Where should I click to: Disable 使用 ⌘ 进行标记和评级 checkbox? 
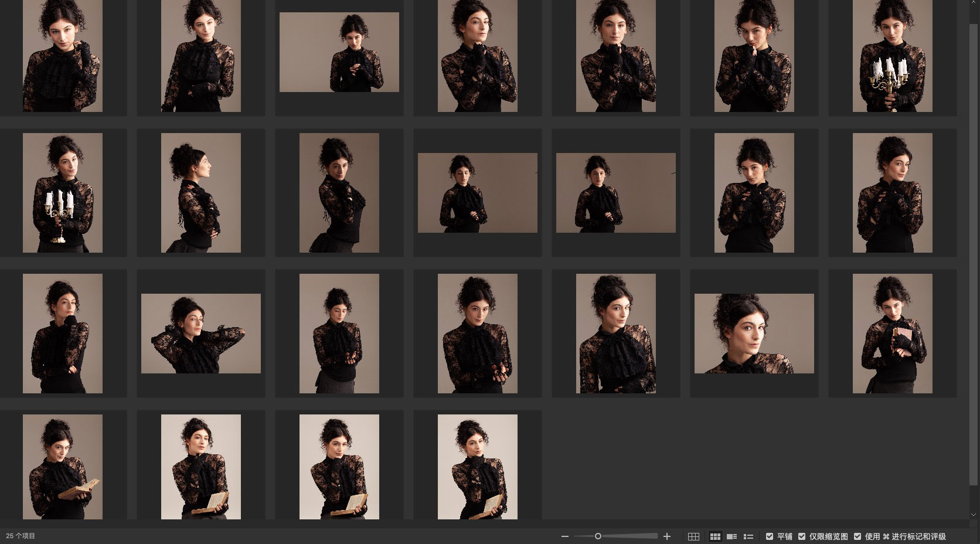click(857, 536)
